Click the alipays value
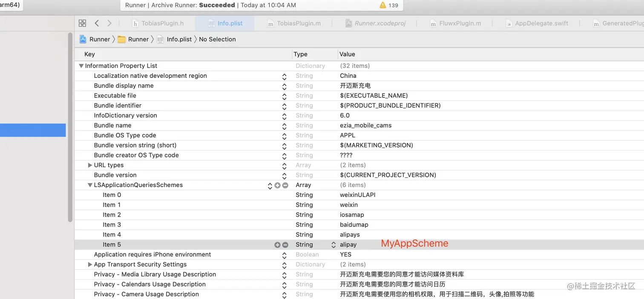Image resolution: width=644 pixels, height=299 pixels. (x=350, y=235)
